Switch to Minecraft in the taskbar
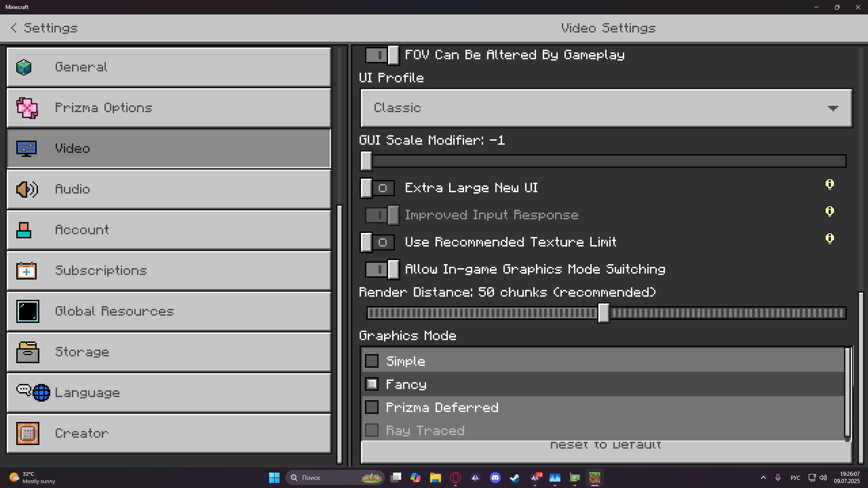 595,478
